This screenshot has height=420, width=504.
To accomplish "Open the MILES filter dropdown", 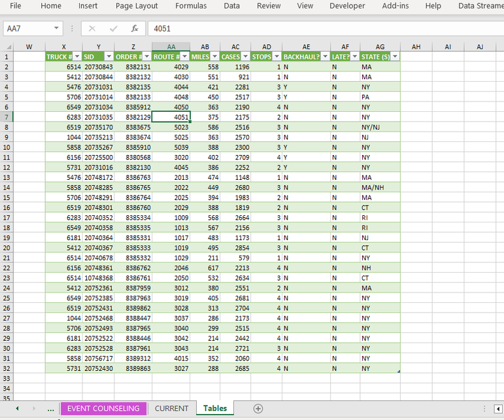I will pos(215,57).
